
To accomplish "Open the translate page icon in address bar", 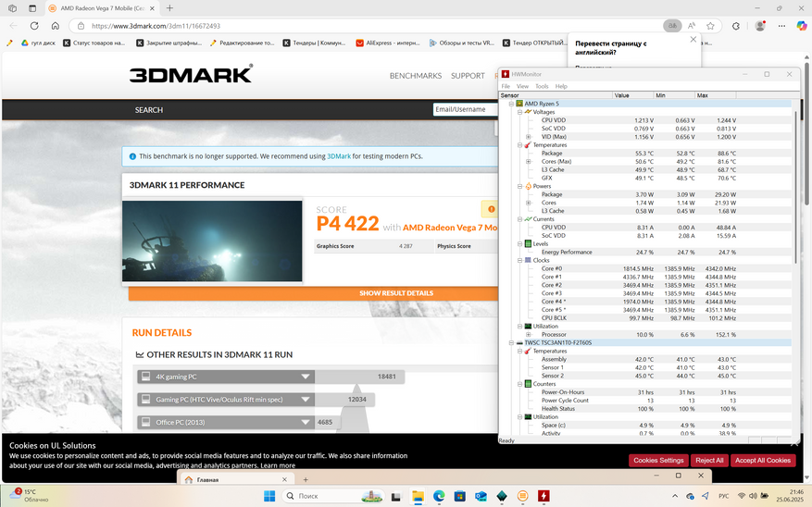I will tap(672, 26).
